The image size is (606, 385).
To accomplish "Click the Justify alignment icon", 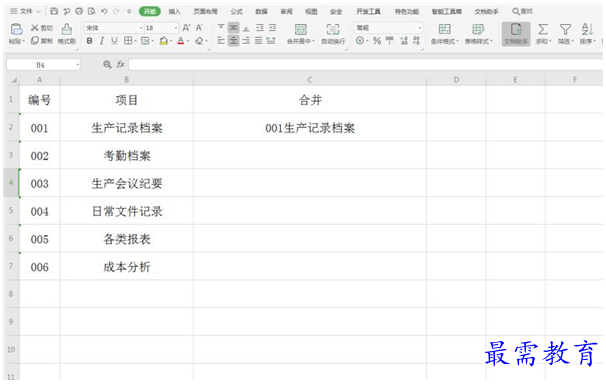I will (259, 41).
